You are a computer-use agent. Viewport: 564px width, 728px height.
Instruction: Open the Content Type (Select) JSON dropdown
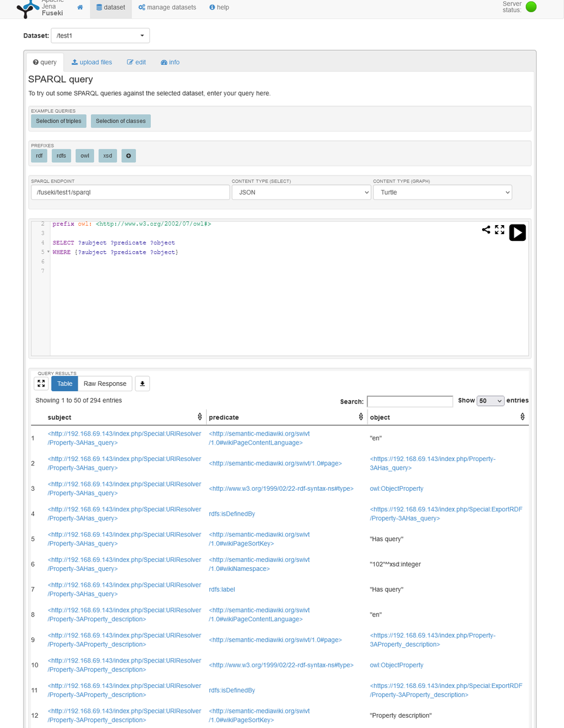tap(301, 192)
